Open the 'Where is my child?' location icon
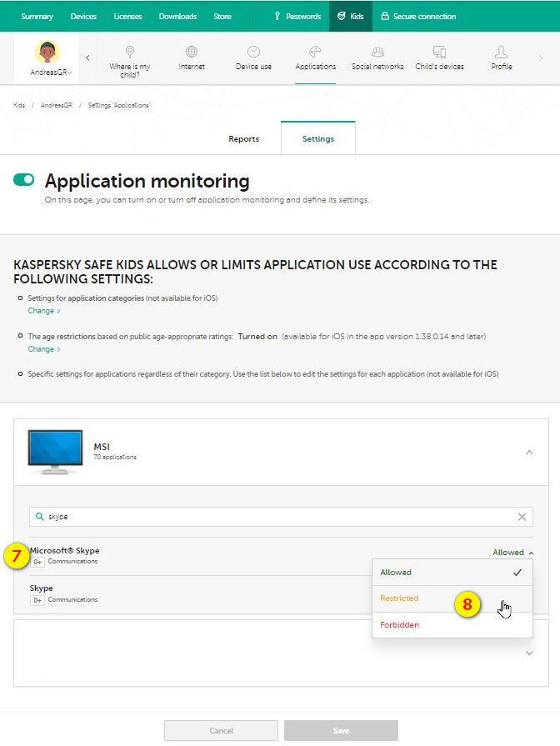Viewport: 560px width, 746px height. coord(129,52)
